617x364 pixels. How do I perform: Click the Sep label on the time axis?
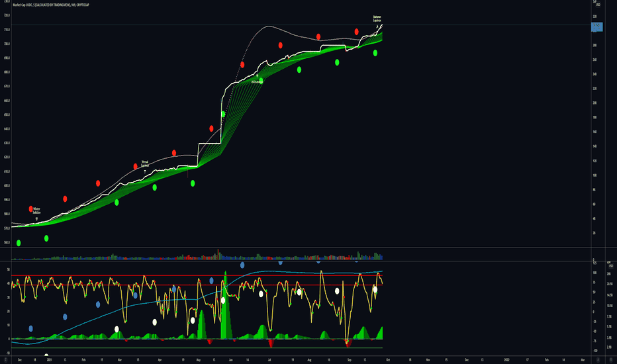[349, 359]
